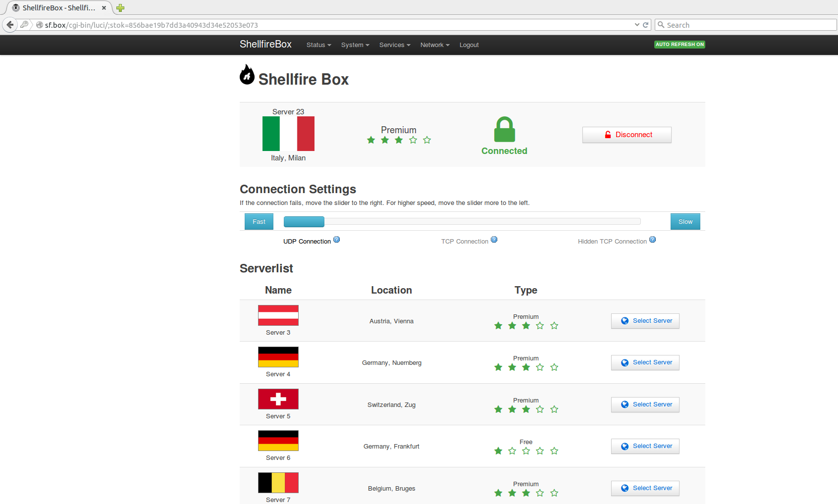Select Server 7 Belgium, Bruges
838x504 pixels.
tap(645, 488)
